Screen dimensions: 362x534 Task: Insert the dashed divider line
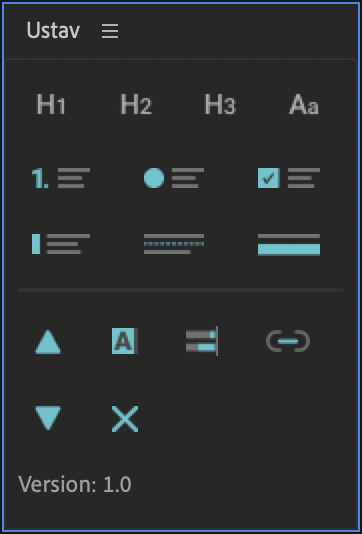pyautogui.click(x=174, y=244)
